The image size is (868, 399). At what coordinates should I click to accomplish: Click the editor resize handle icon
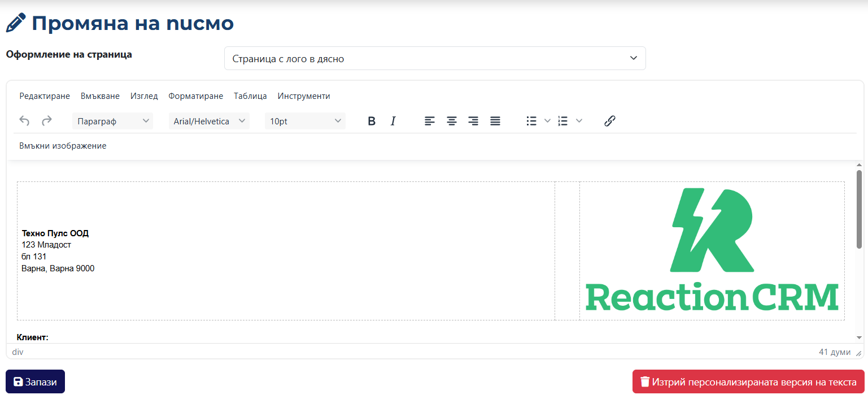pyautogui.click(x=859, y=353)
